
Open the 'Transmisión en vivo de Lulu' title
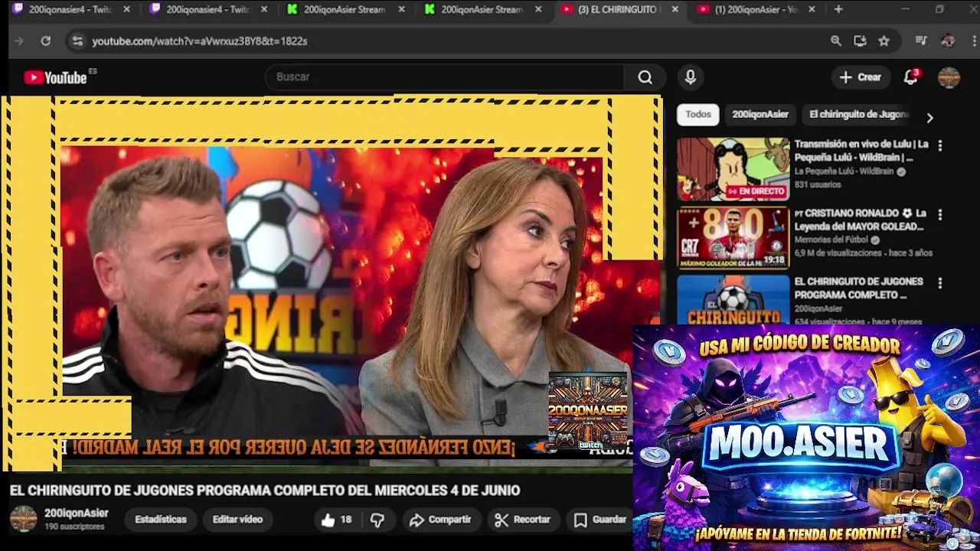[x=861, y=151]
